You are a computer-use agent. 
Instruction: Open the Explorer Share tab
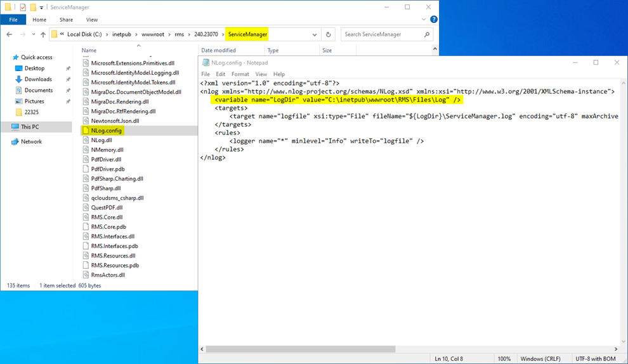tap(66, 20)
